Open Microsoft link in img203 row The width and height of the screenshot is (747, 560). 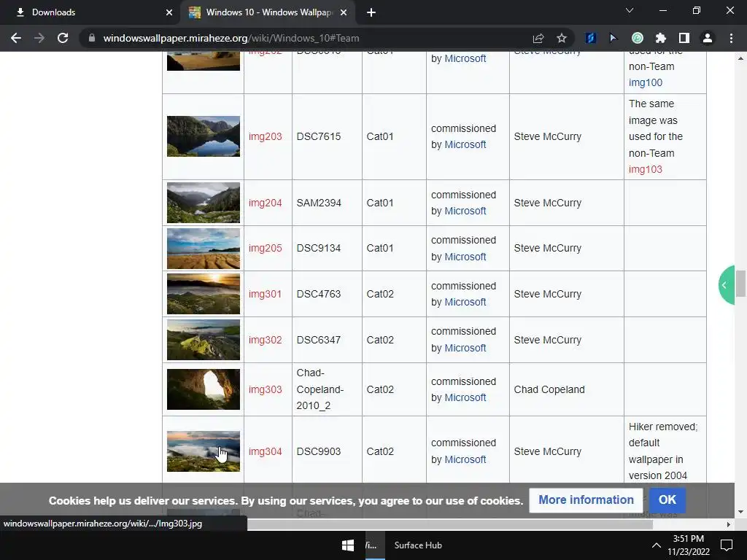tap(465, 145)
